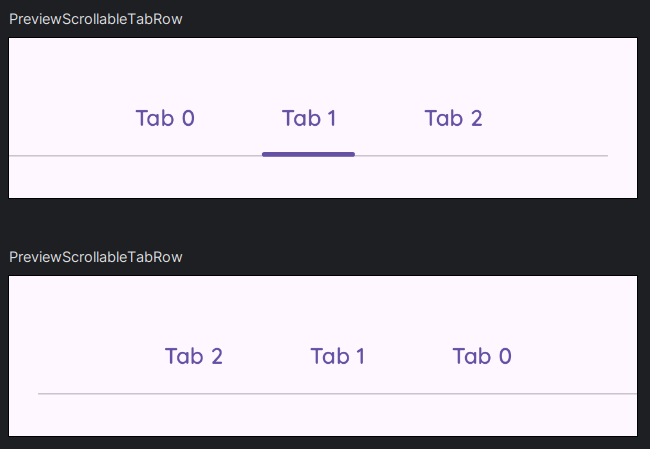
Task: Switch to Tab 2 in the upper preview
Action: tap(453, 118)
